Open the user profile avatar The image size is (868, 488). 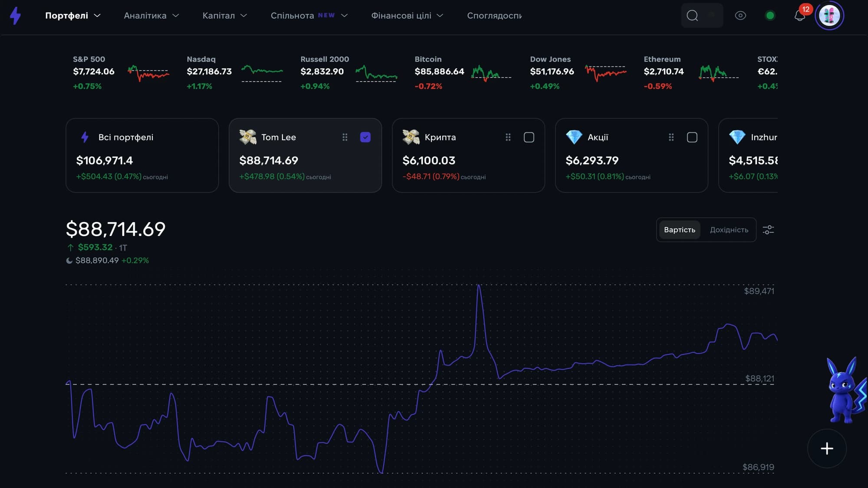click(x=829, y=16)
